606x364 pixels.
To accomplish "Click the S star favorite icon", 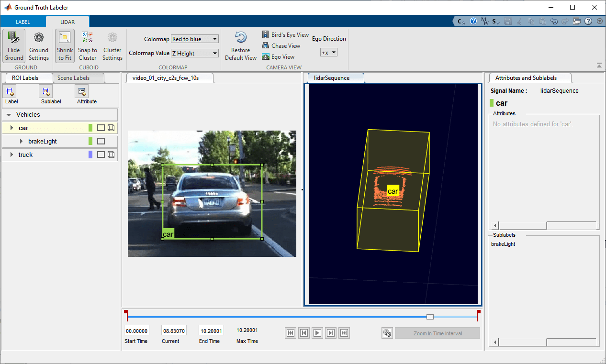I will [496, 21].
